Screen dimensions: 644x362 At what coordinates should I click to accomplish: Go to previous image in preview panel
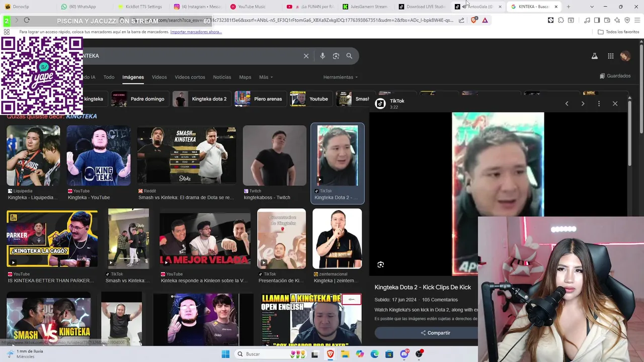click(567, 104)
